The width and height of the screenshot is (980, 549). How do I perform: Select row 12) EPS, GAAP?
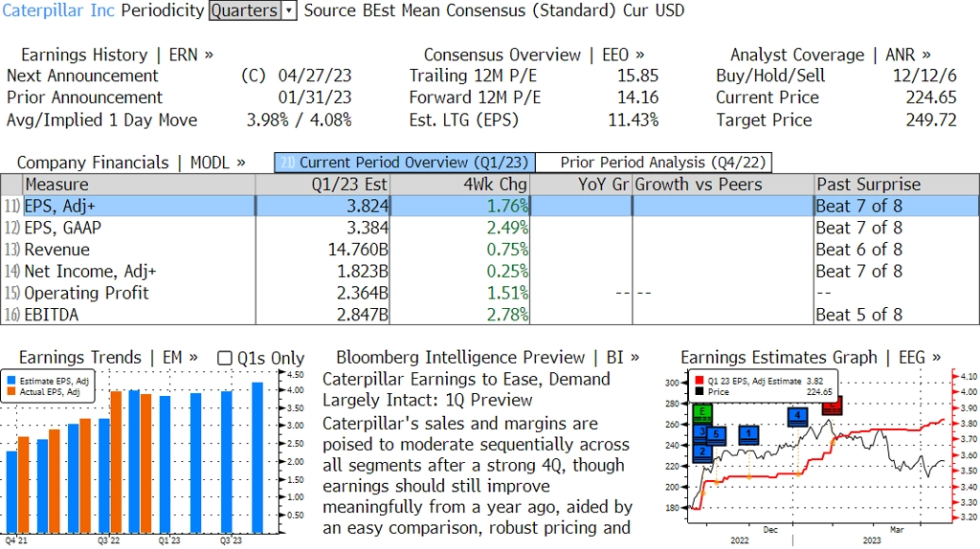[x=490, y=228]
